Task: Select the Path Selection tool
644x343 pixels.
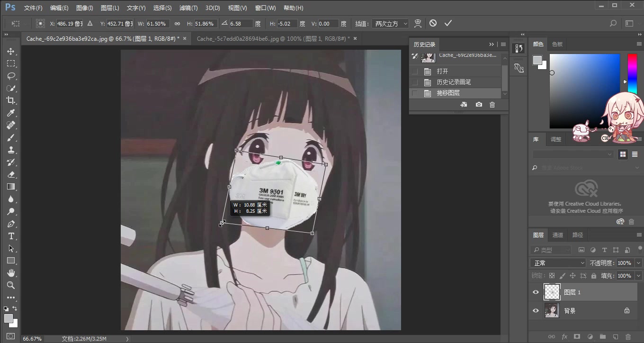Action: [11, 248]
